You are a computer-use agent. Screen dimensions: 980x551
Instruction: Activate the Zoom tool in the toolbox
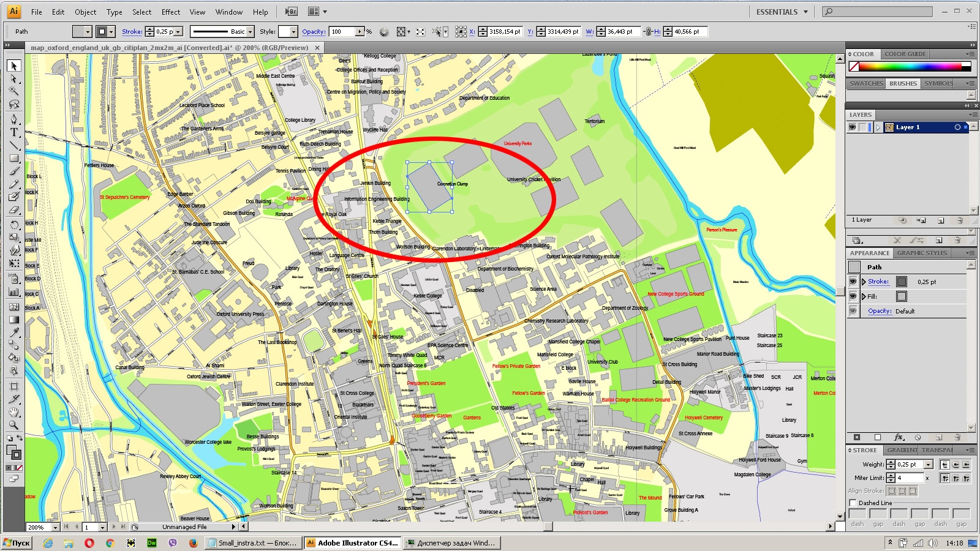(x=14, y=425)
